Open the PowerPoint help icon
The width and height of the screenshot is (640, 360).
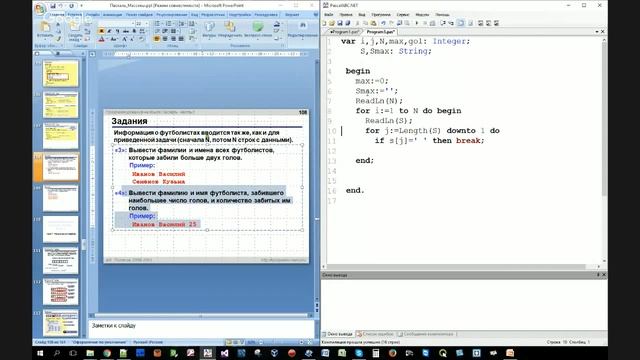(316, 15)
